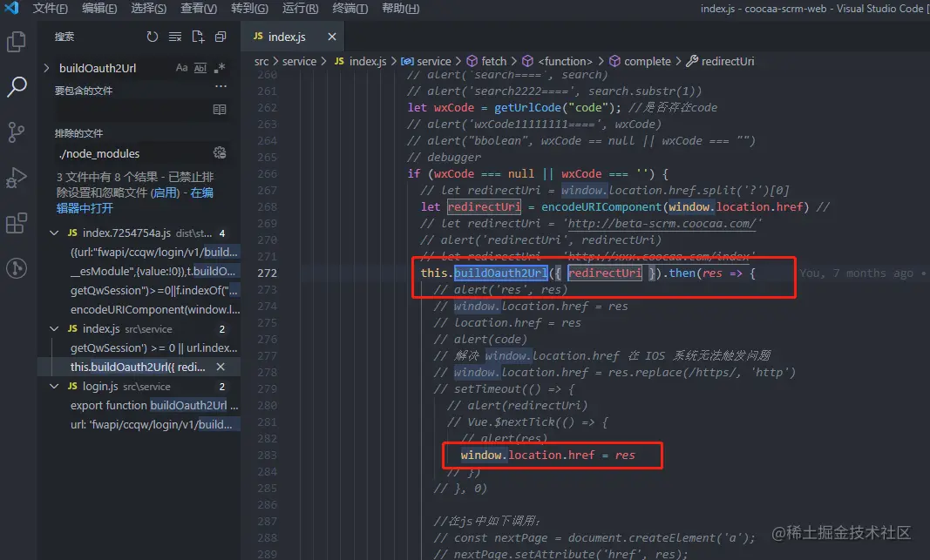The width and height of the screenshot is (930, 560).
Task: Open result starting ({url:"fwapi/ccqw/login
Action: 154,252
